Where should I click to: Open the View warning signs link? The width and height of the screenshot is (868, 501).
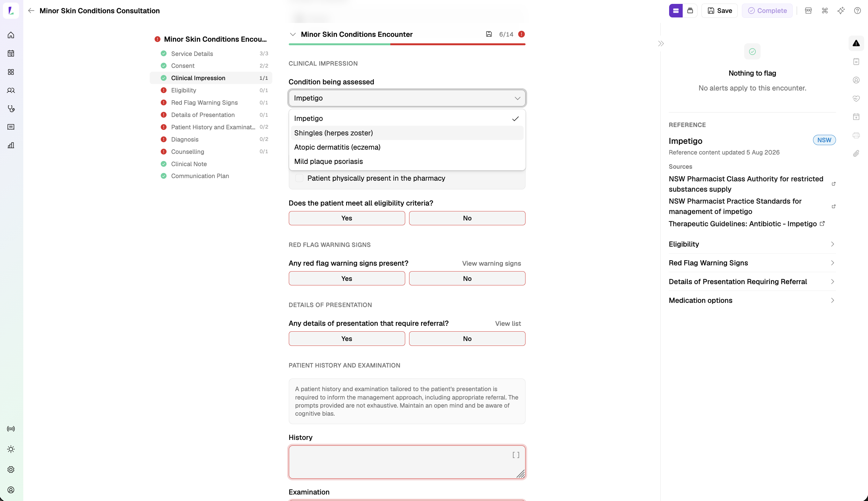(x=491, y=263)
